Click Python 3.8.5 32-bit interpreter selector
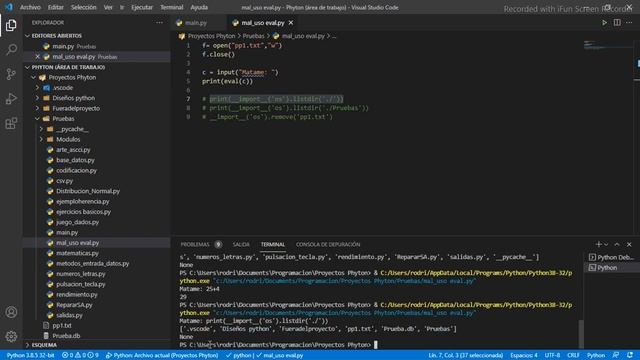The height and width of the screenshot is (360, 640). click(x=31, y=355)
